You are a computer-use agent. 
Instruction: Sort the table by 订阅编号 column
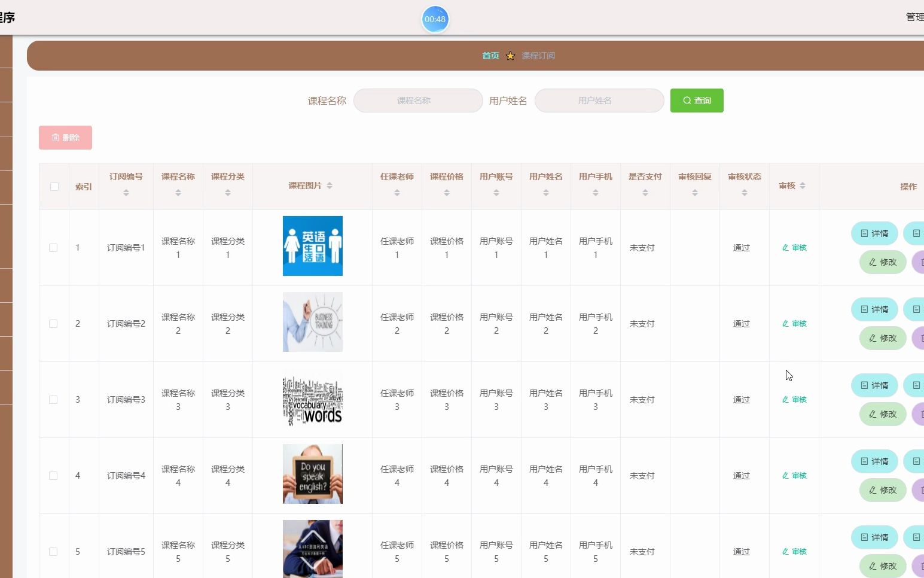click(x=126, y=193)
